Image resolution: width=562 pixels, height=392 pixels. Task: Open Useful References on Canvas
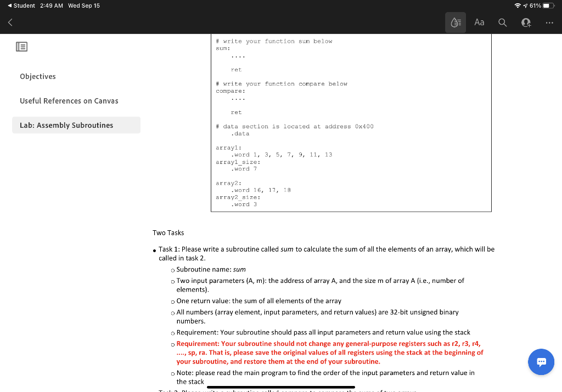(x=69, y=101)
